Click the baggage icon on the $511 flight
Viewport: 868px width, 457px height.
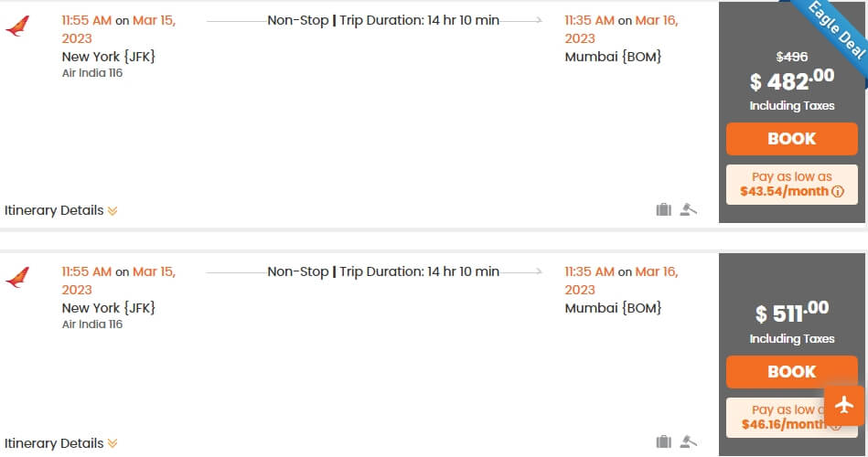[x=663, y=441]
